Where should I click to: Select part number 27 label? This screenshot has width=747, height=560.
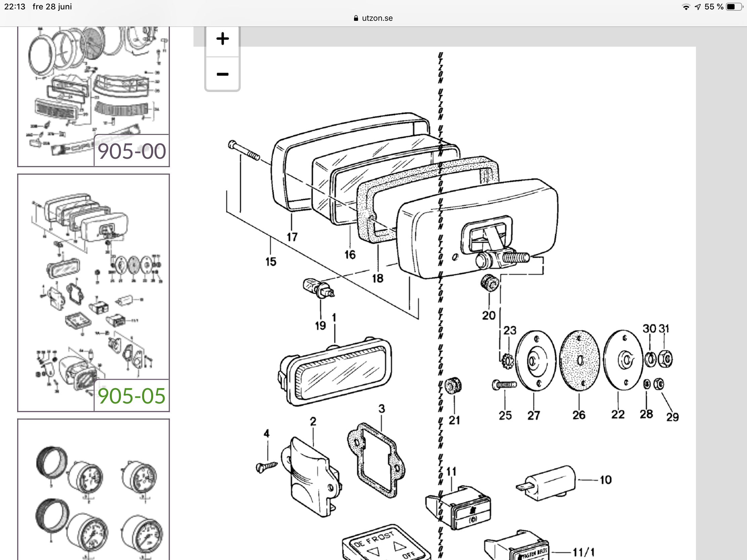point(534,415)
